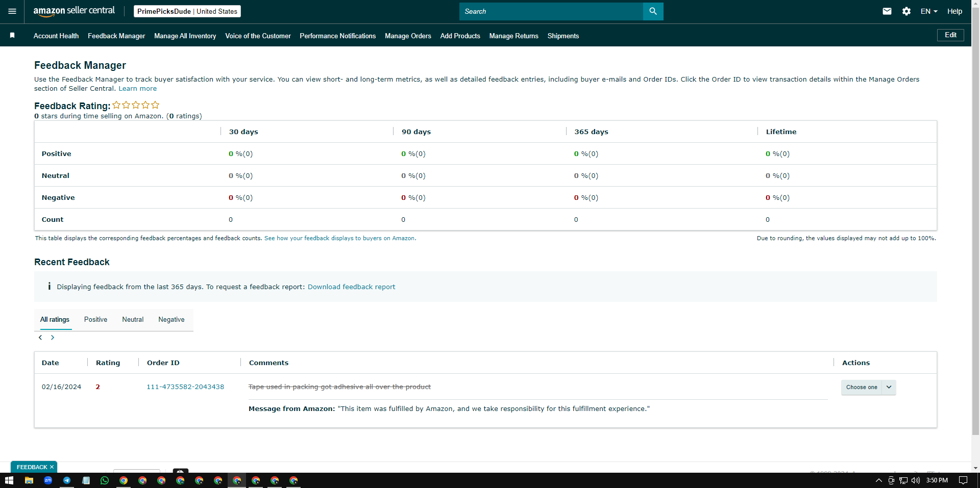Open Manage Orders
The image size is (980, 488).
[x=408, y=36]
